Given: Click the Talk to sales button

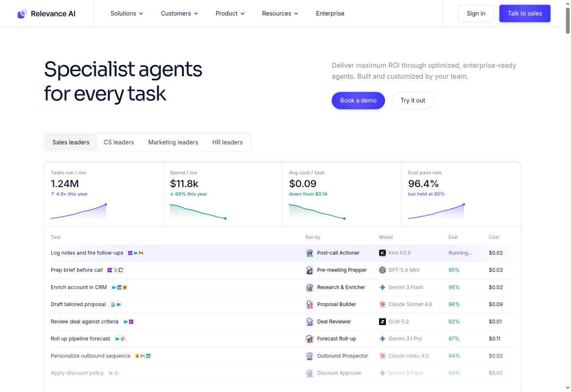Looking at the screenshot, I should coord(525,14).
